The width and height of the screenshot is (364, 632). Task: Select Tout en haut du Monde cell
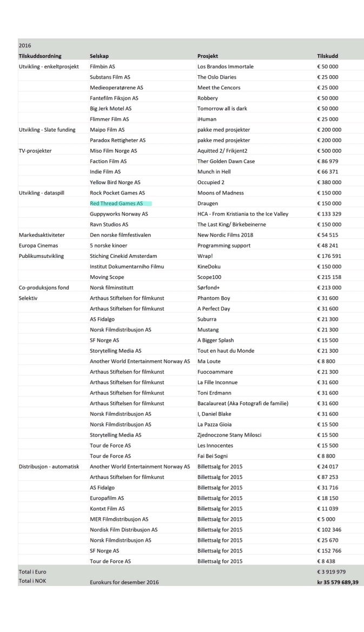[226, 351]
